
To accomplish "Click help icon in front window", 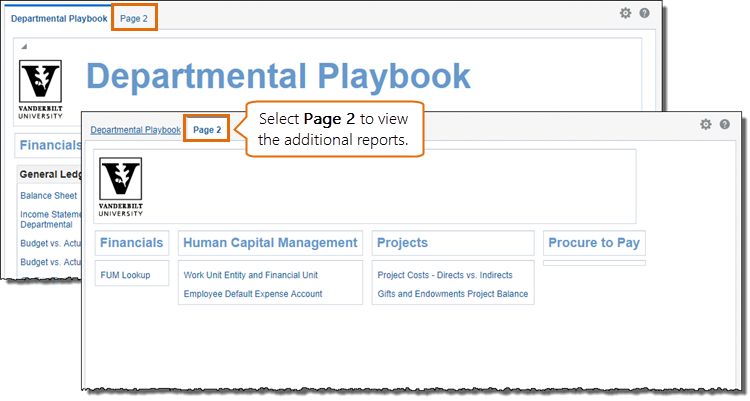I will (725, 124).
